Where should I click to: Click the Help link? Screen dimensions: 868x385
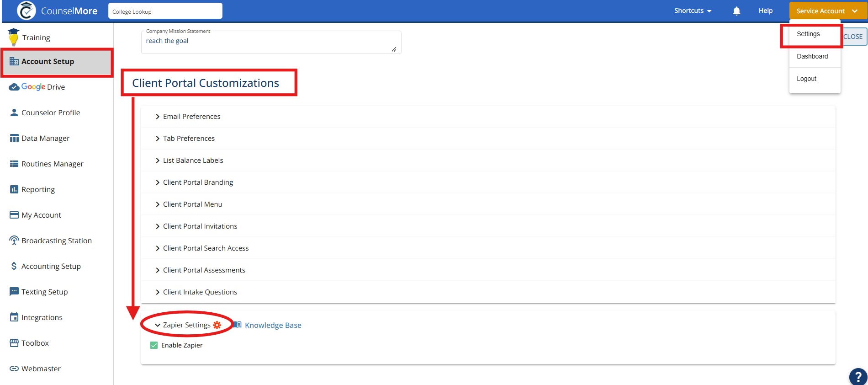coord(766,11)
